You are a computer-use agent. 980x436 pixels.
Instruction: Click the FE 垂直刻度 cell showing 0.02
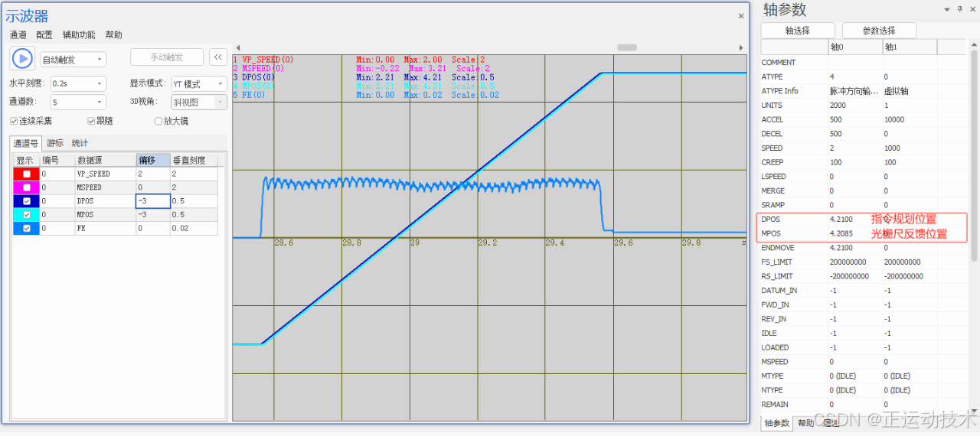(x=194, y=229)
